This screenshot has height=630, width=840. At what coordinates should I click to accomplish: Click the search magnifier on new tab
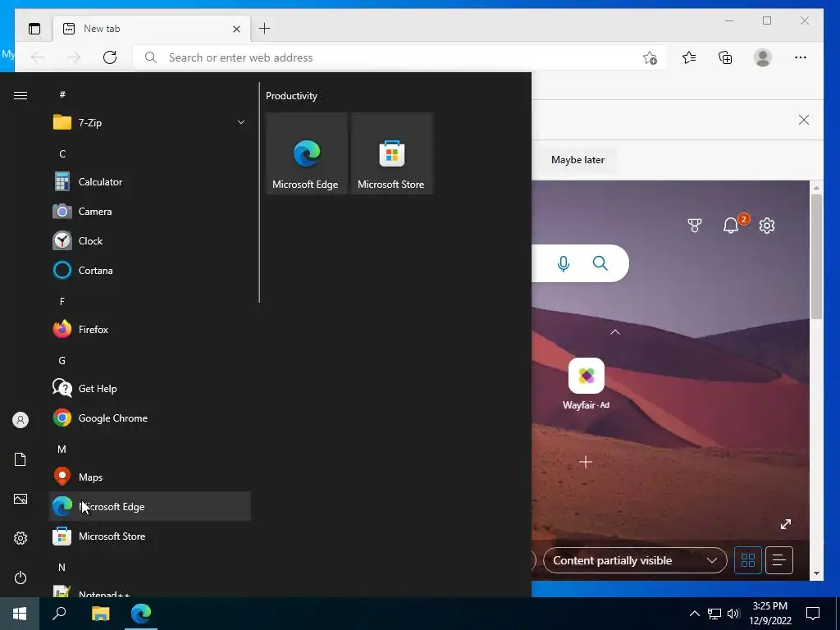point(600,263)
